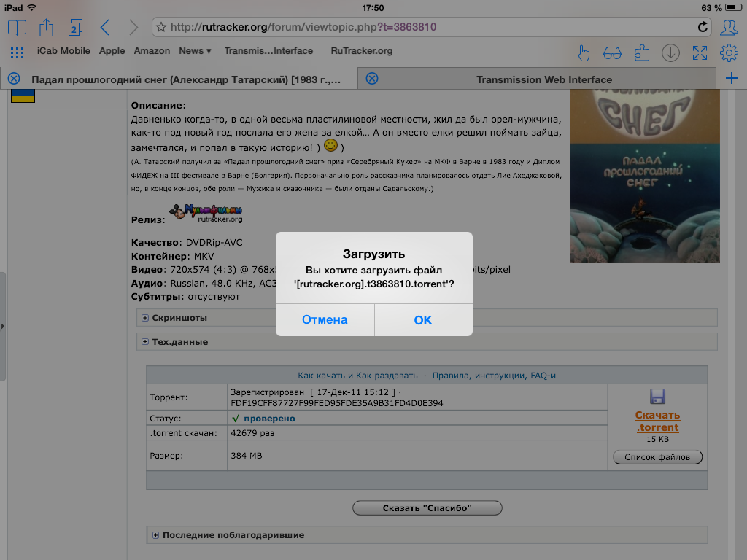Viewport: 747px width, 560px height.
Task: Confirm download by tapping OK
Action: click(x=423, y=320)
